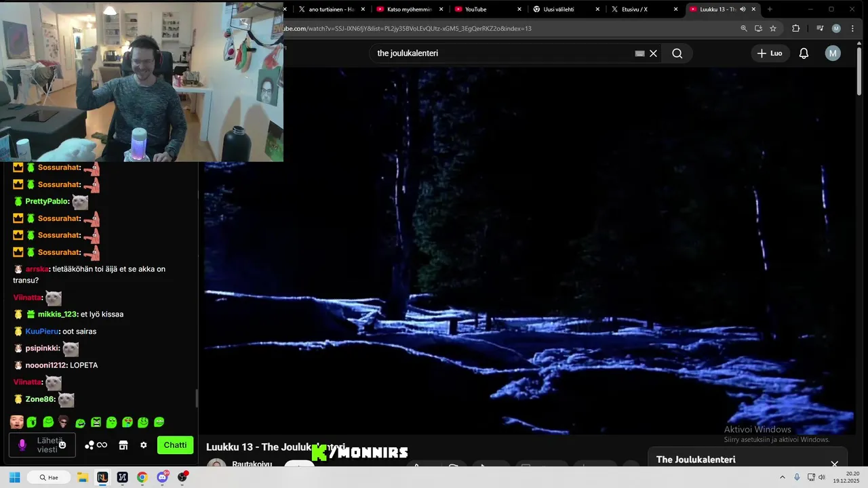This screenshot has width=868, height=488.
Task: Click The Joulukalenteri playlist title
Action: [696, 460]
